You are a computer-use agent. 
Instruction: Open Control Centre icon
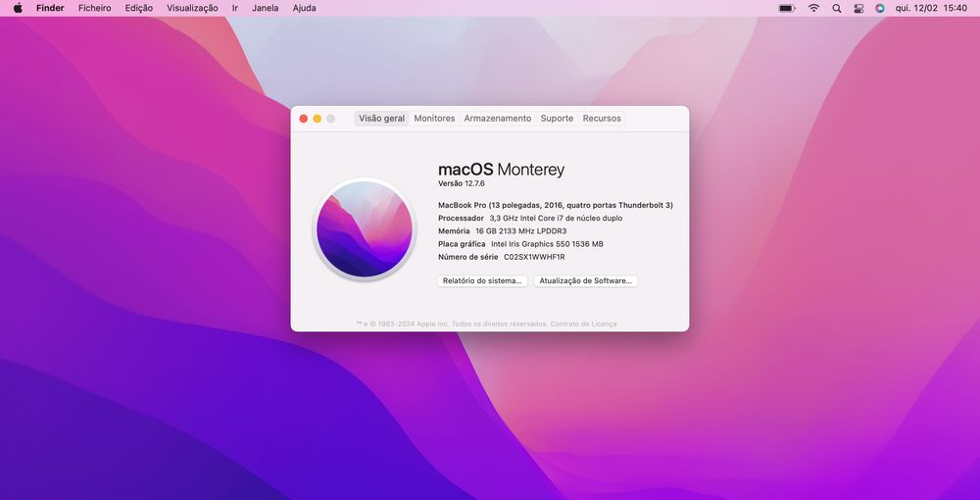(x=858, y=8)
